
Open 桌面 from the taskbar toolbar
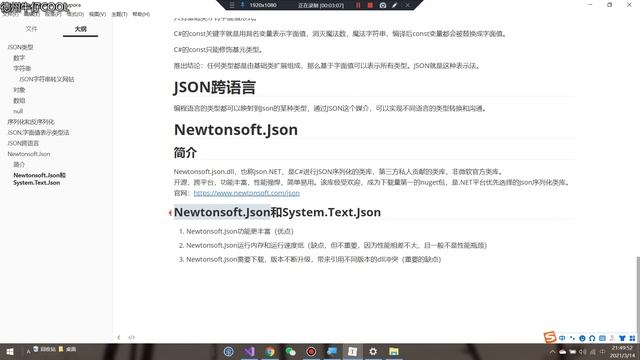[x=68, y=349]
